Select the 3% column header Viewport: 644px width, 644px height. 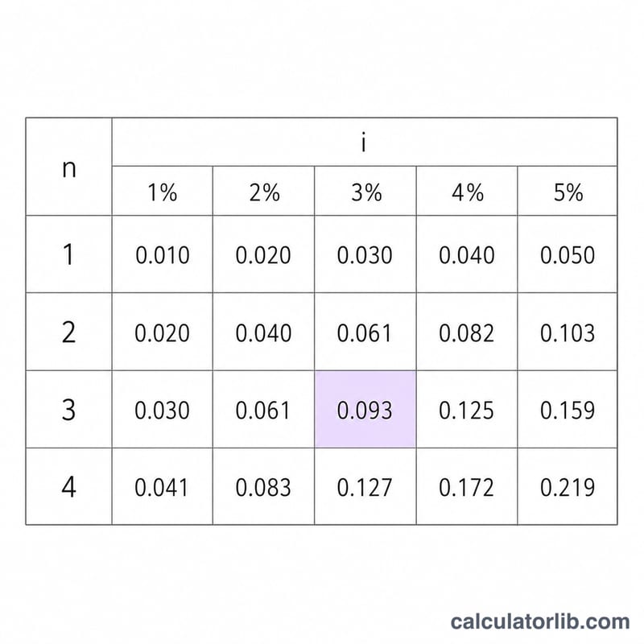coord(365,191)
